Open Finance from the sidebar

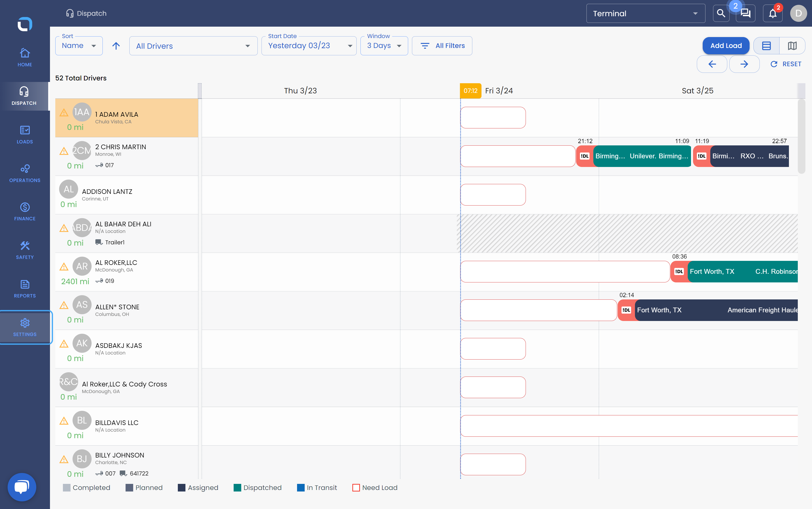tap(25, 212)
